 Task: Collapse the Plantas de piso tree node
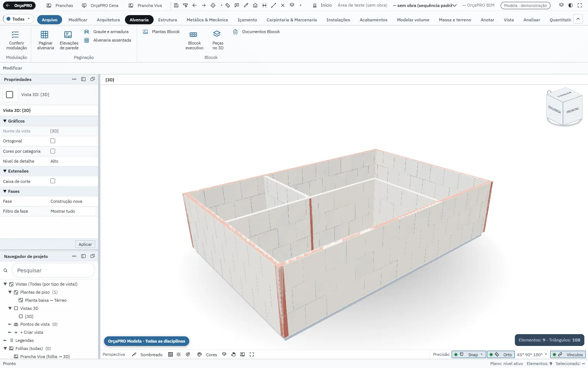point(10,292)
